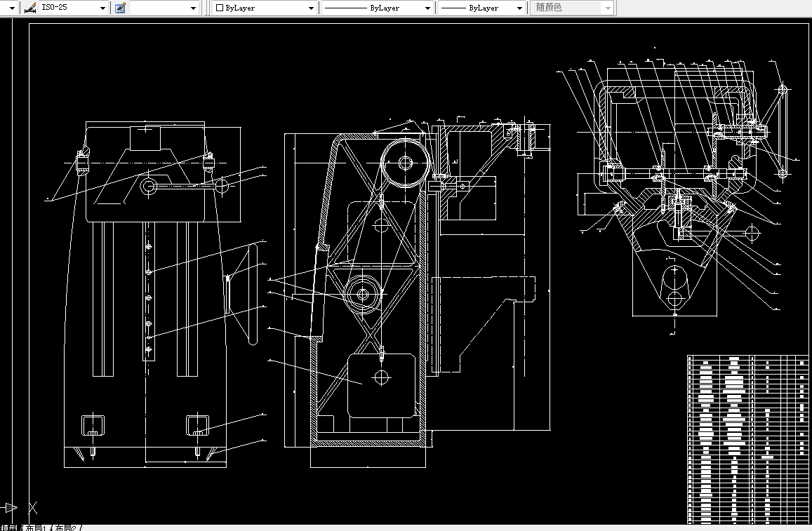Switch to the 模型 model tab
Viewport: 812px width, 531px height.
(x=9, y=528)
